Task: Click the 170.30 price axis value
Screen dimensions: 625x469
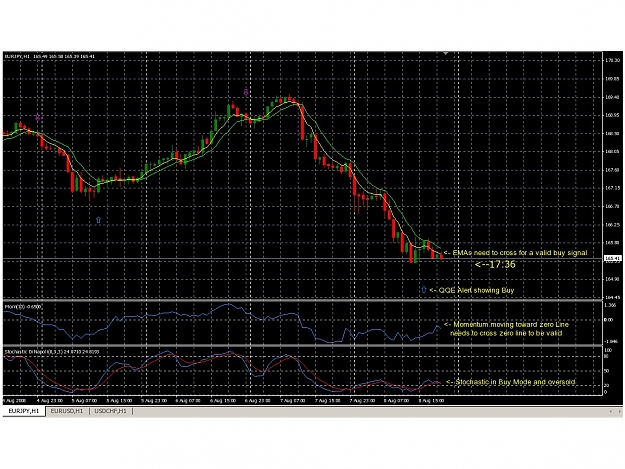Action: (x=612, y=61)
